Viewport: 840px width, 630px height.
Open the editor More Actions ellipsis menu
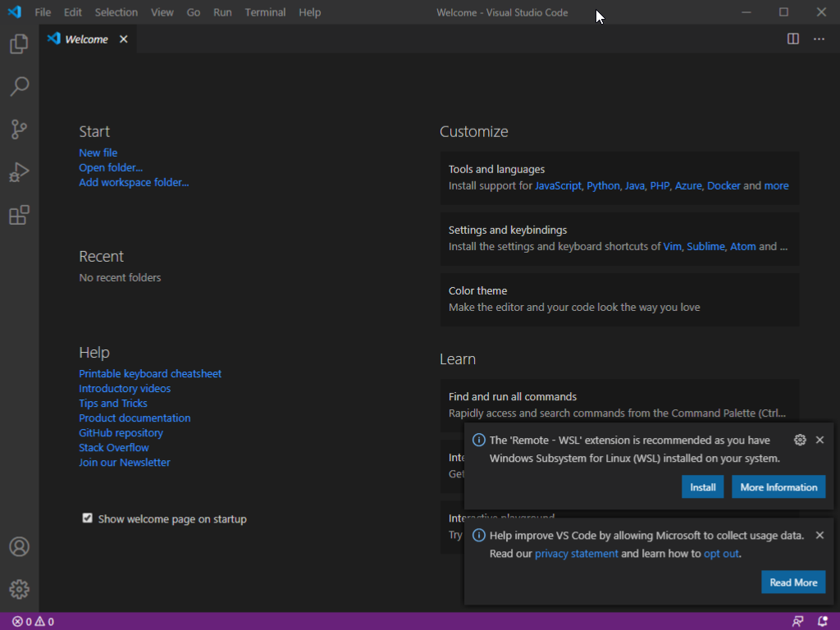coord(819,39)
